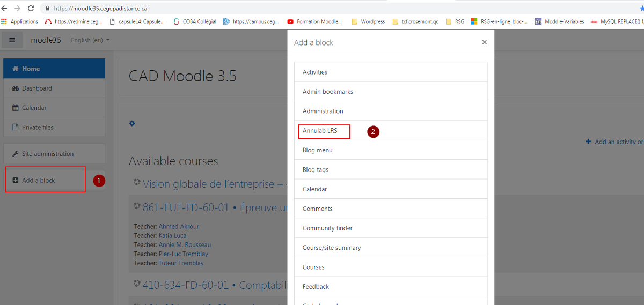The image size is (644, 305).
Task: Click the browser reload icon
Action: [x=31, y=9]
